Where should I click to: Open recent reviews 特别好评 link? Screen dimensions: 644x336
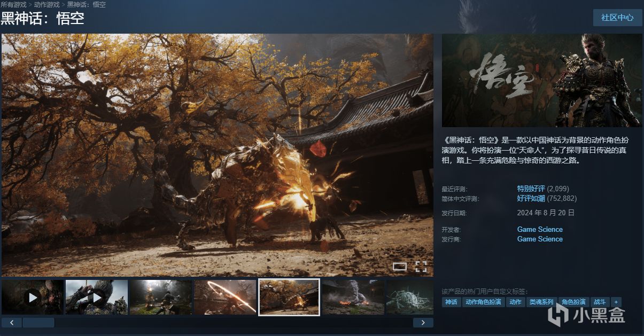pos(531,189)
